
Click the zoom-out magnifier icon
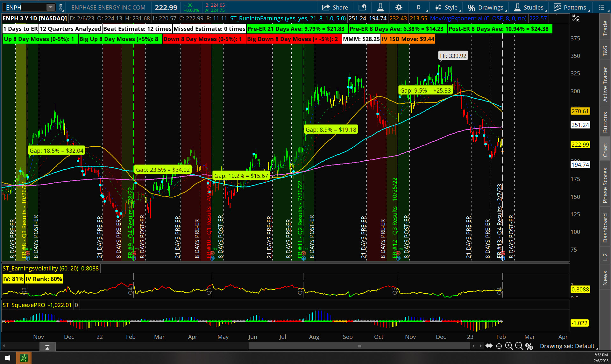click(x=519, y=346)
